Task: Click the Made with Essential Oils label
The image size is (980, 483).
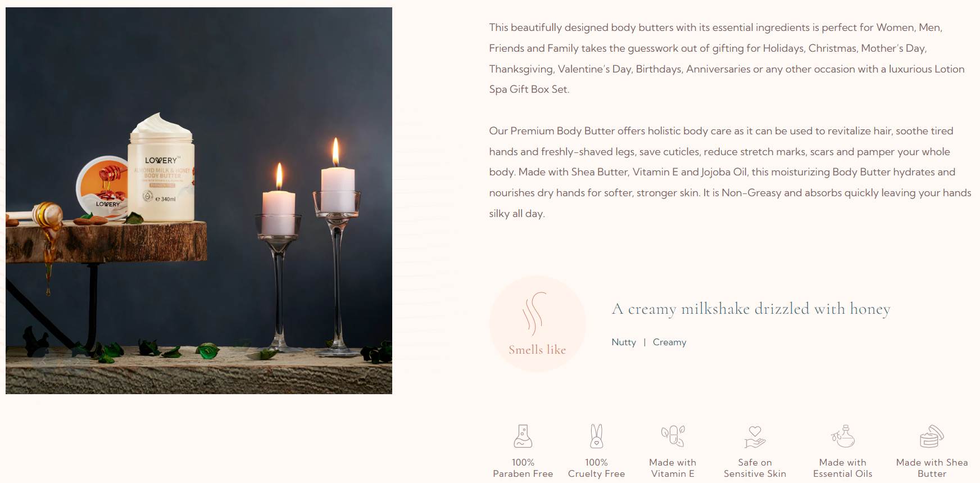Action: (x=843, y=468)
